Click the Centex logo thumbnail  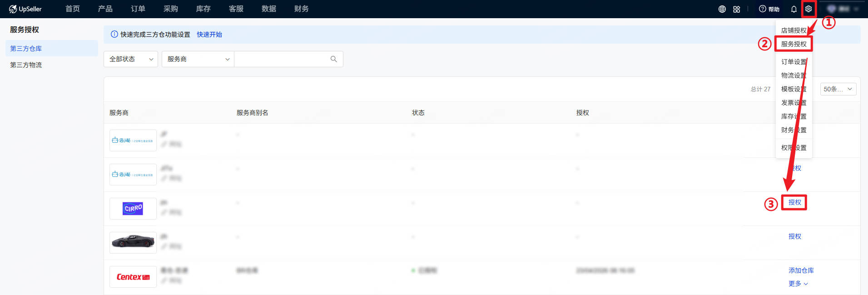point(133,277)
